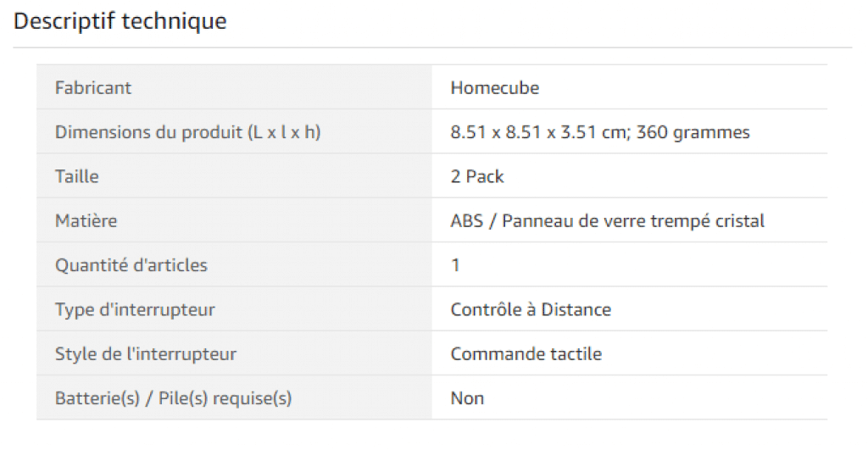Click the 2 Pack size value
This screenshot has height=450, width=868.
point(477,176)
